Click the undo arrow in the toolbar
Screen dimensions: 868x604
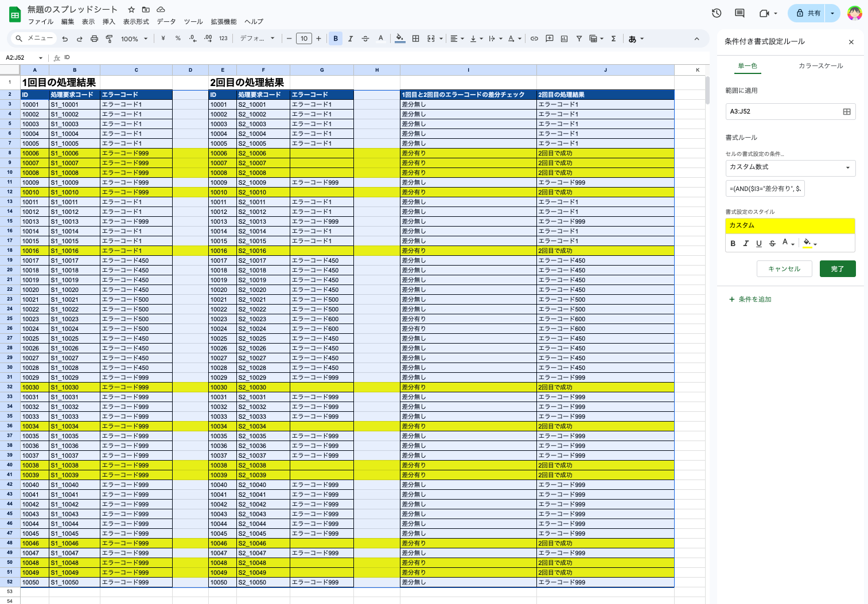click(65, 39)
